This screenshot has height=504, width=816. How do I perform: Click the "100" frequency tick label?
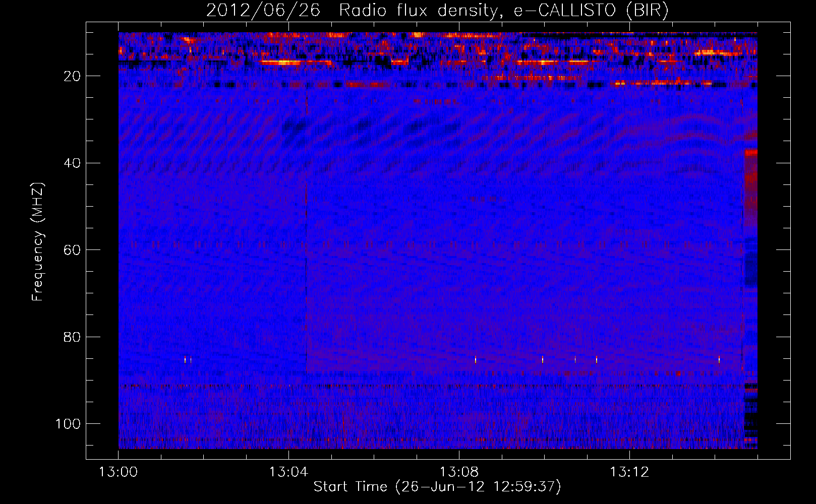[68, 424]
